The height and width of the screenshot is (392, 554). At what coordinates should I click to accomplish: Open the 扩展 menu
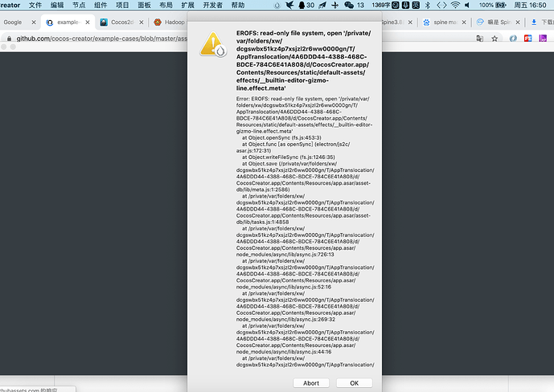pos(188,5)
